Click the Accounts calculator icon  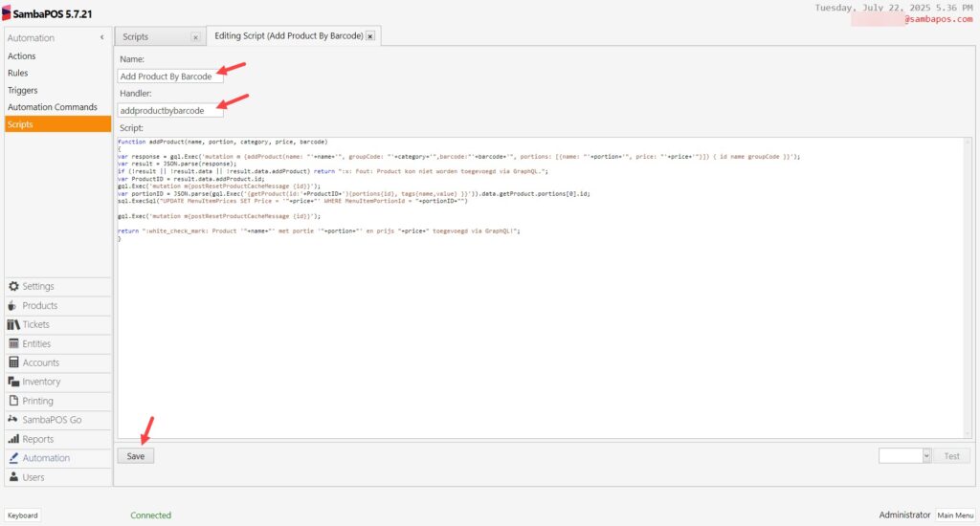click(13, 362)
